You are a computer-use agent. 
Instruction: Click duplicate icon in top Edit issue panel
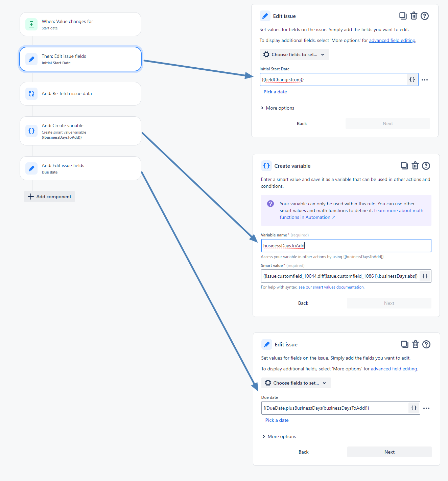(x=403, y=16)
